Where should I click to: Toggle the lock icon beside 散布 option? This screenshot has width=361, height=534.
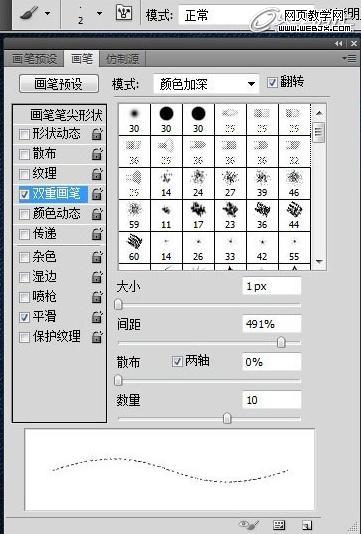point(97,154)
